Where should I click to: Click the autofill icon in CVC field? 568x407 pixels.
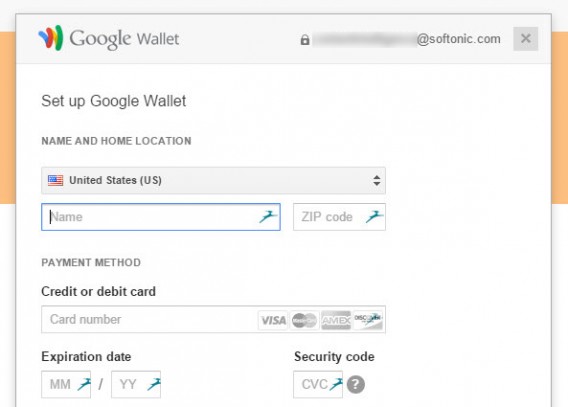pyautogui.click(x=336, y=384)
